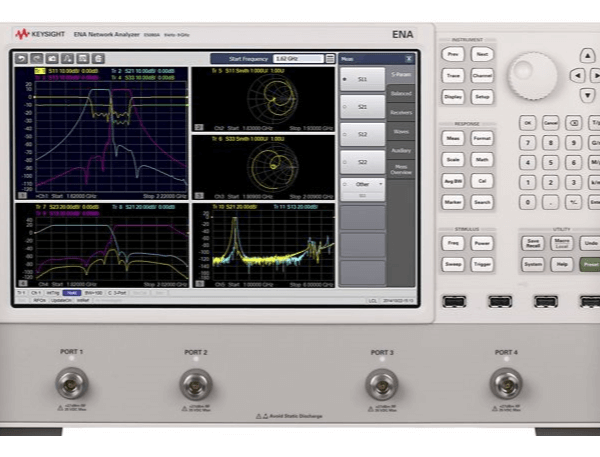
Task: Click the PORT 3 connector
Action: [x=382, y=385]
